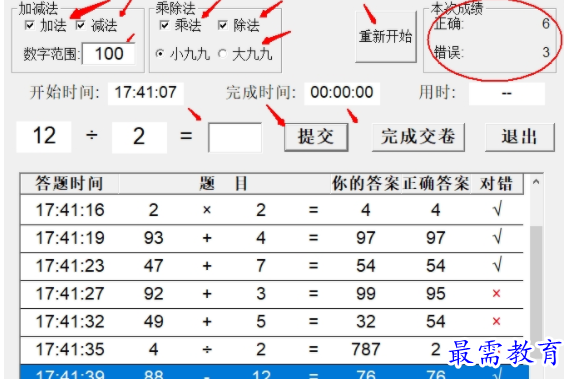Select the row with time 17:41:27
570x384 pixels.
272,294
